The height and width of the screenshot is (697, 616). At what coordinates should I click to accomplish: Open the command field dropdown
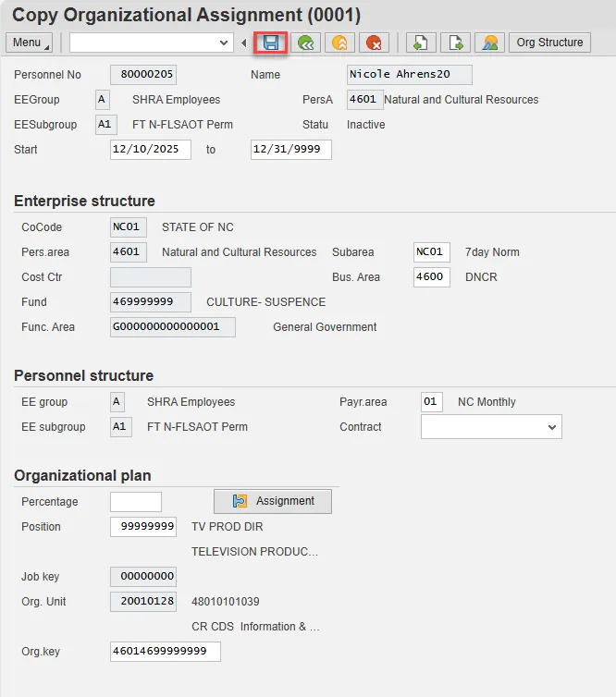[225, 43]
